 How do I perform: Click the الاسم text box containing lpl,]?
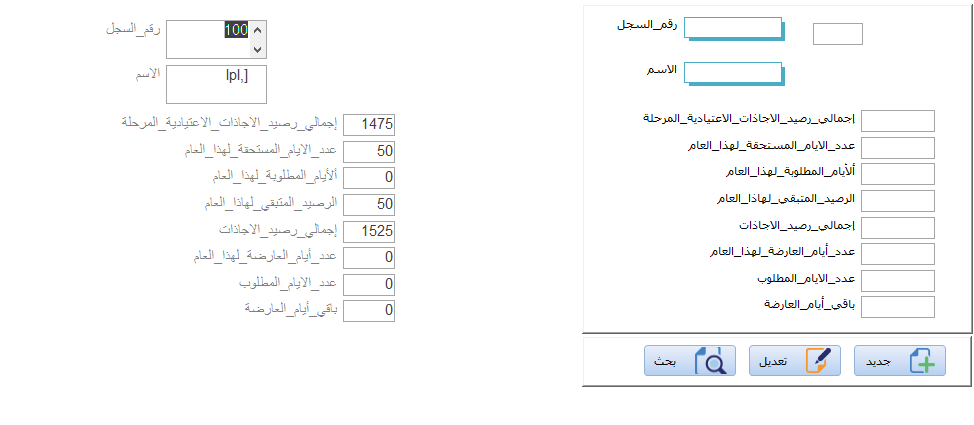(216, 84)
